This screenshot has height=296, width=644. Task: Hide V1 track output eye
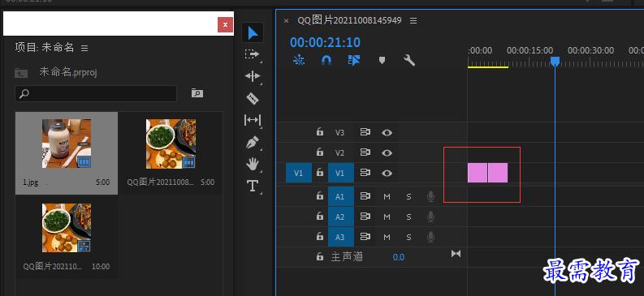click(x=387, y=173)
